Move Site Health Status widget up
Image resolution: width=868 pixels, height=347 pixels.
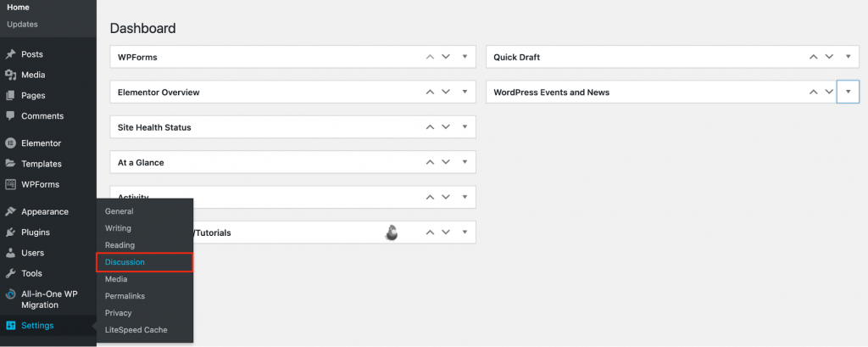point(430,127)
